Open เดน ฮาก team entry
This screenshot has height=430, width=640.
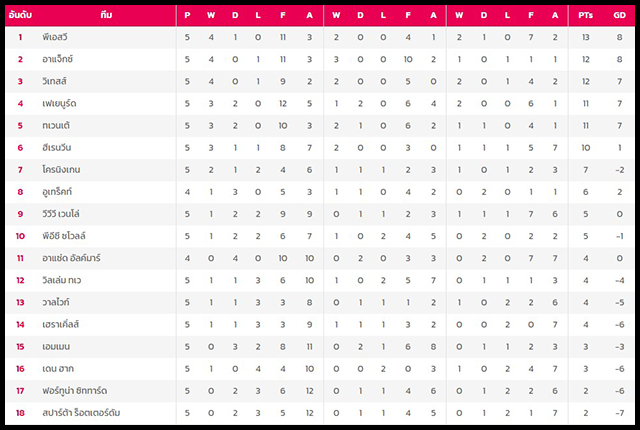pyautogui.click(x=58, y=368)
